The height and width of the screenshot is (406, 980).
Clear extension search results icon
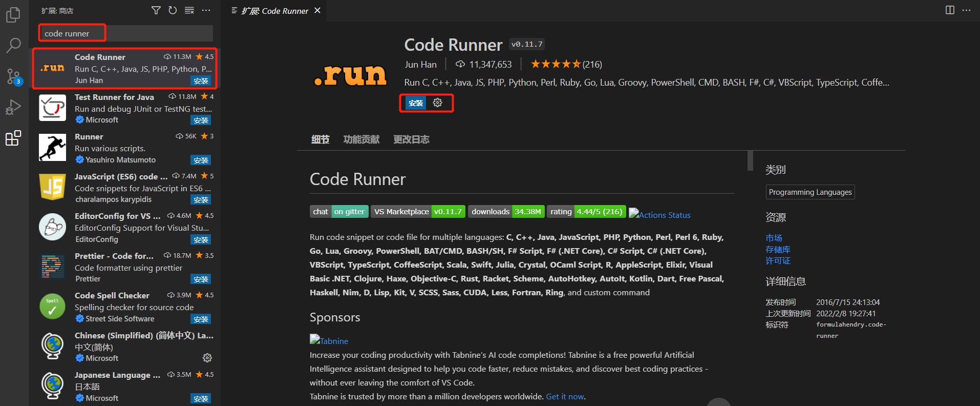click(189, 10)
